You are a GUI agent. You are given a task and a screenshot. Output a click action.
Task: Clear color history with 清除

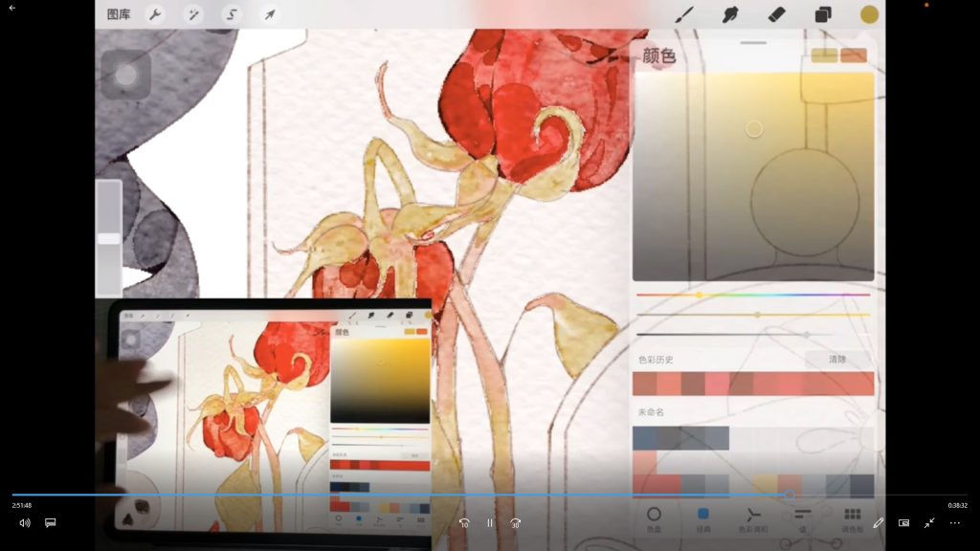pos(836,360)
